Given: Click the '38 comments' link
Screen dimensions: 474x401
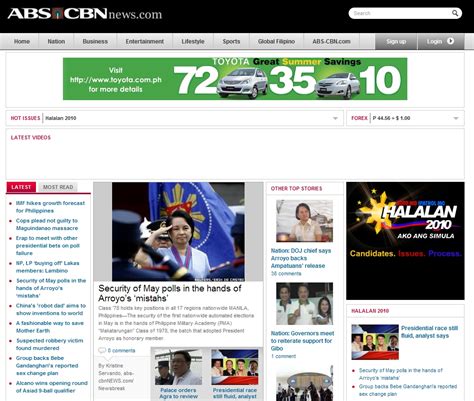Looking at the screenshot, I should [x=286, y=274].
